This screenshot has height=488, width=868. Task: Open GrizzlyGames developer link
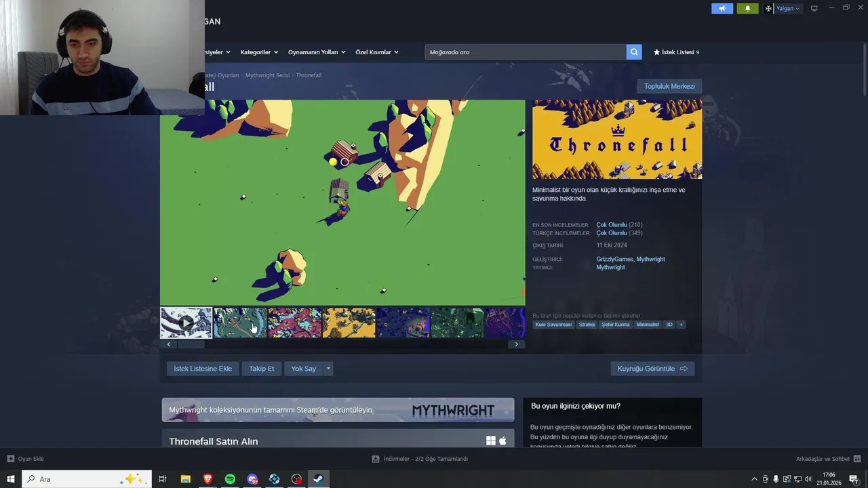coord(614,259)
